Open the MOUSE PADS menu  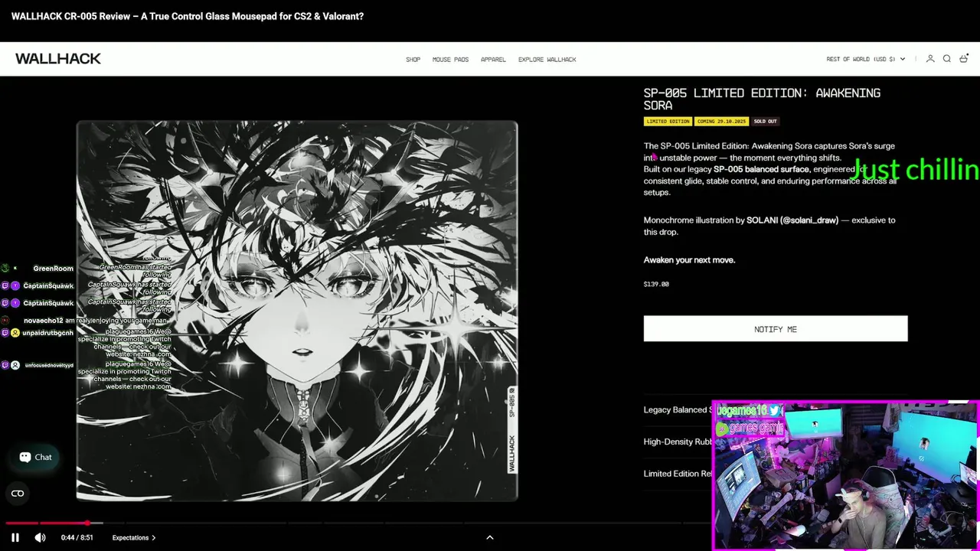click(450, 59)
